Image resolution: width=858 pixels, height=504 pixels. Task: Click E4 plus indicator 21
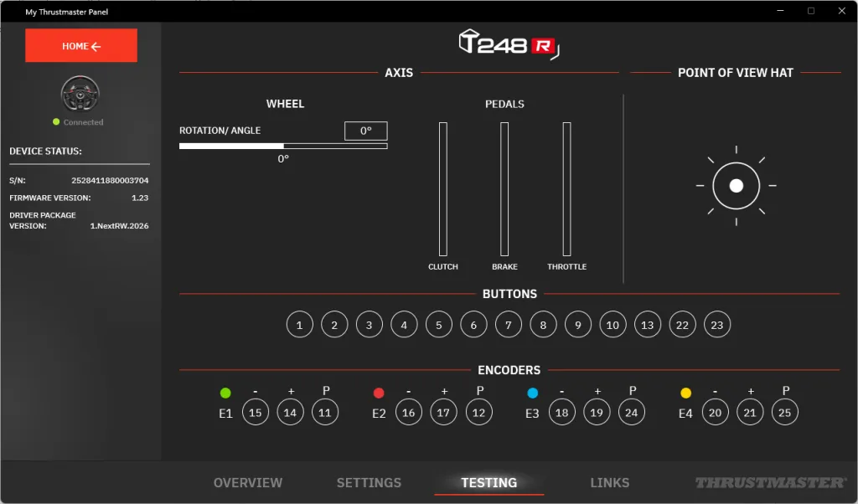[x=750, y=412]
